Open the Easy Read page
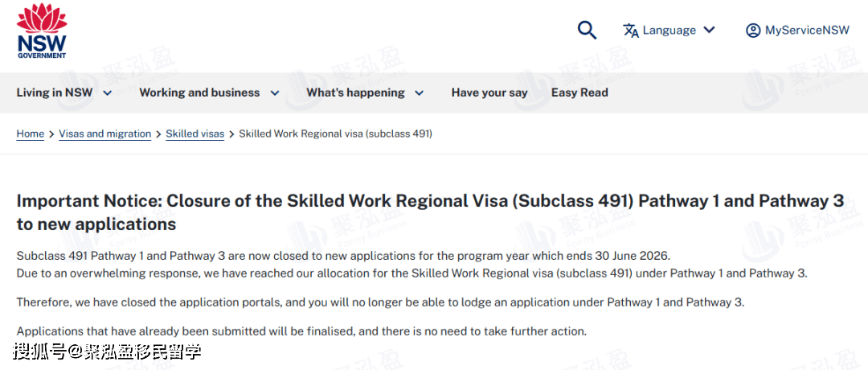This screenshot has height=370, width=868. [579, 92]
